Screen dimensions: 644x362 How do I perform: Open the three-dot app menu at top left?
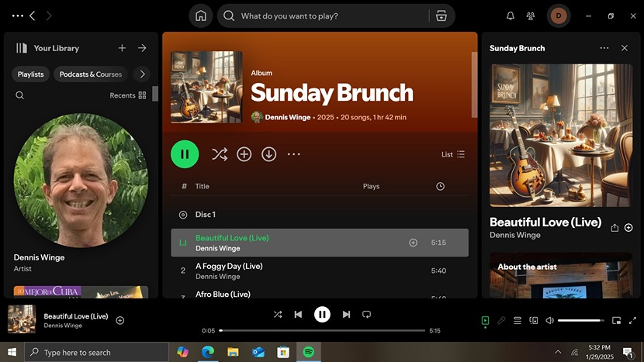[18, 16]
